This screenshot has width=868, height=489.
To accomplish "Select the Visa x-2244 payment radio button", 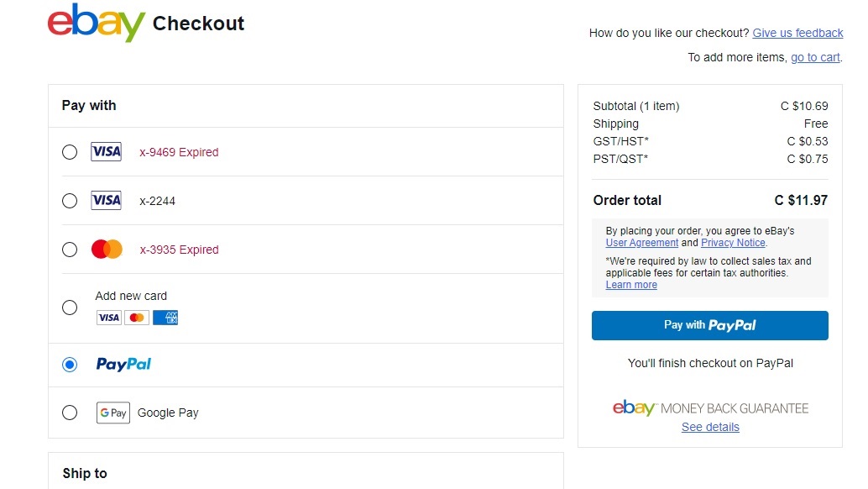I will point(70,200).
